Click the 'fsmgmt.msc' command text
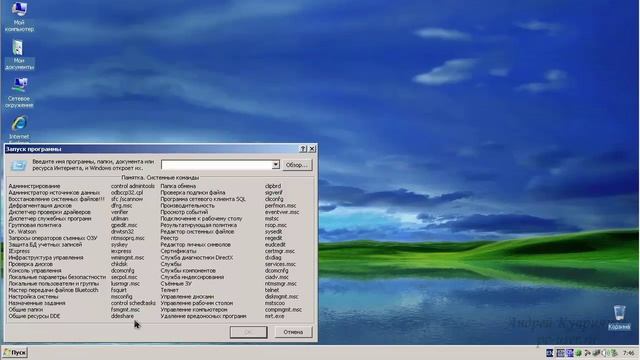640x360 pixels. pyautogui.click(x=125, y=309)
